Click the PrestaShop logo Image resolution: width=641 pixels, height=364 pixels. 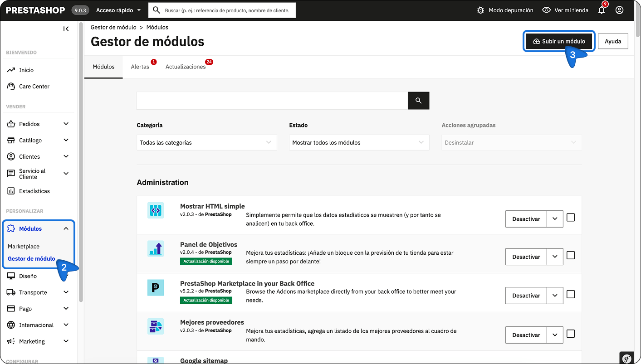pyautogui.click(x=35, y=10)
